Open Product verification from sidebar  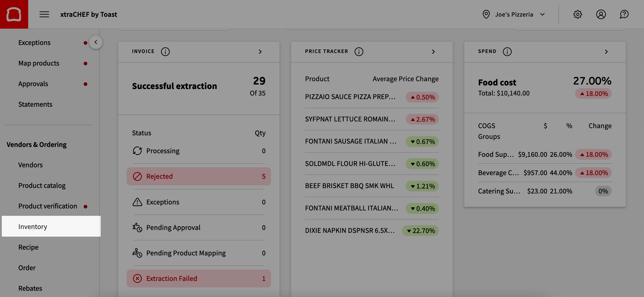47,206
